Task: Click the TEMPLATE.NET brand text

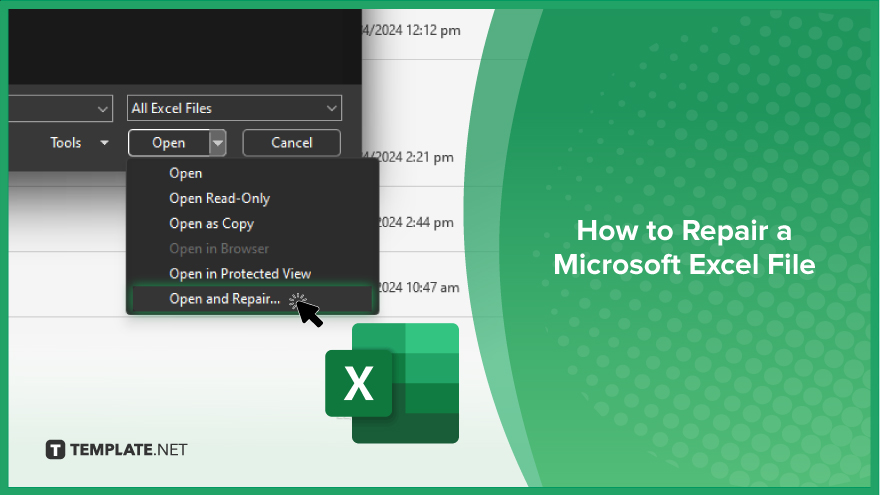Action: point(129,450)
